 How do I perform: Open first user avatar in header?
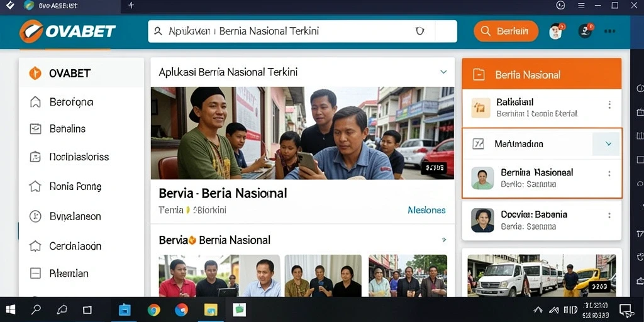(x=556, y=31)
